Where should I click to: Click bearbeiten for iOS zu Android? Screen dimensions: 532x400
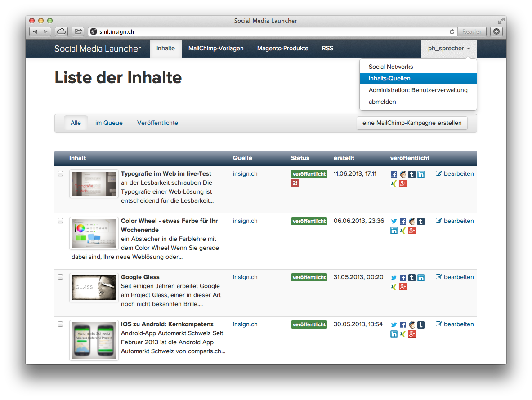[455, 324]
